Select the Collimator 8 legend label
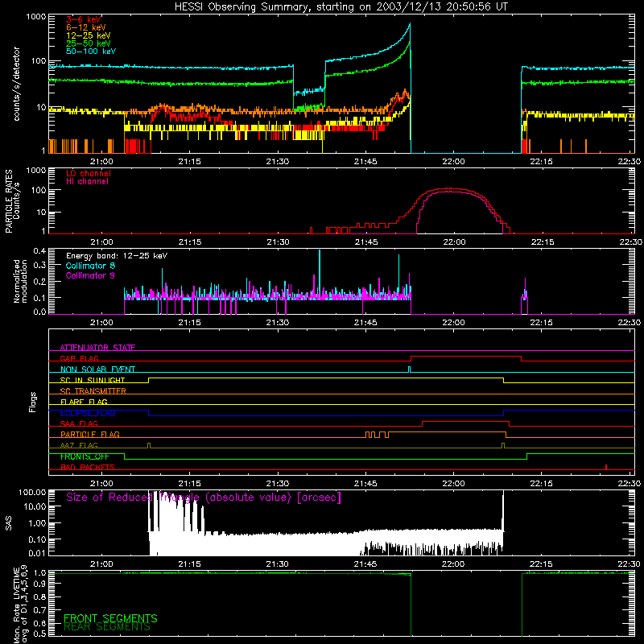Image resolution: width=644 pixels, height=644 pixels. pos(90,266)
